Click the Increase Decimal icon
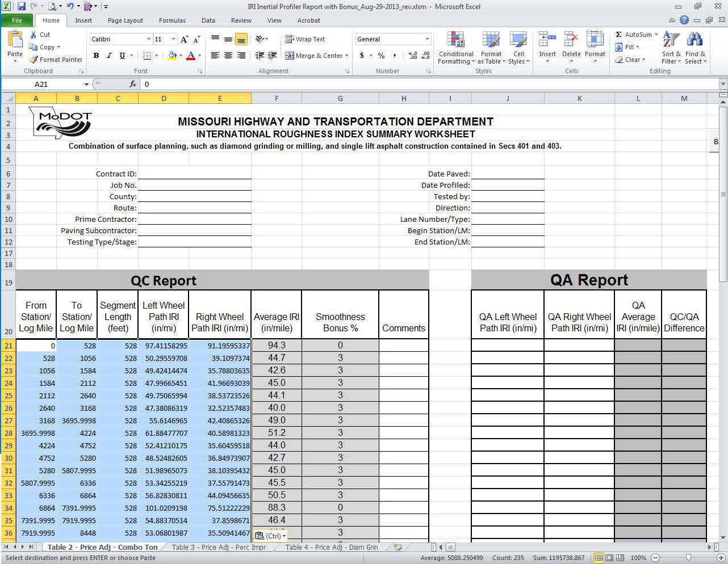The width and height of the screenshot is (728, 564). point(413,56)
